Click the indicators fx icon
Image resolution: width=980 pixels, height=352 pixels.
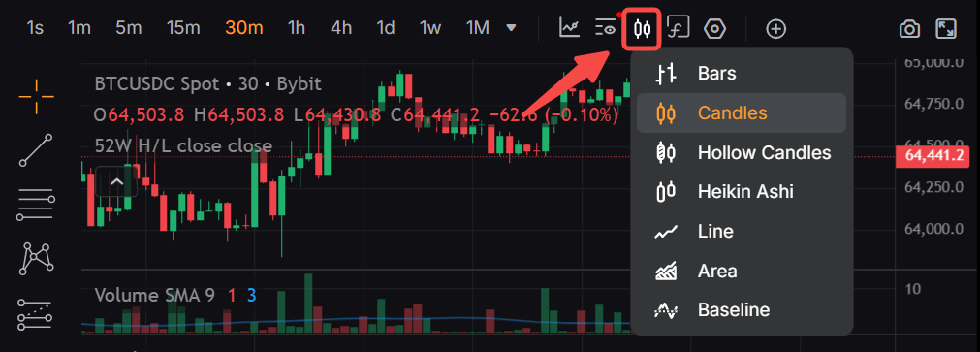(679, 29)
